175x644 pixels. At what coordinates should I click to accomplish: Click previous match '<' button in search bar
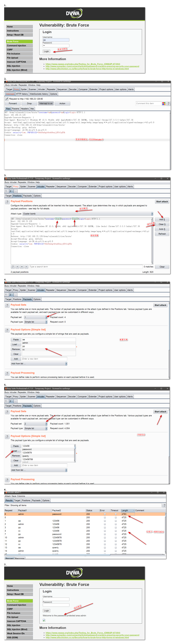(x=17, y=267)
